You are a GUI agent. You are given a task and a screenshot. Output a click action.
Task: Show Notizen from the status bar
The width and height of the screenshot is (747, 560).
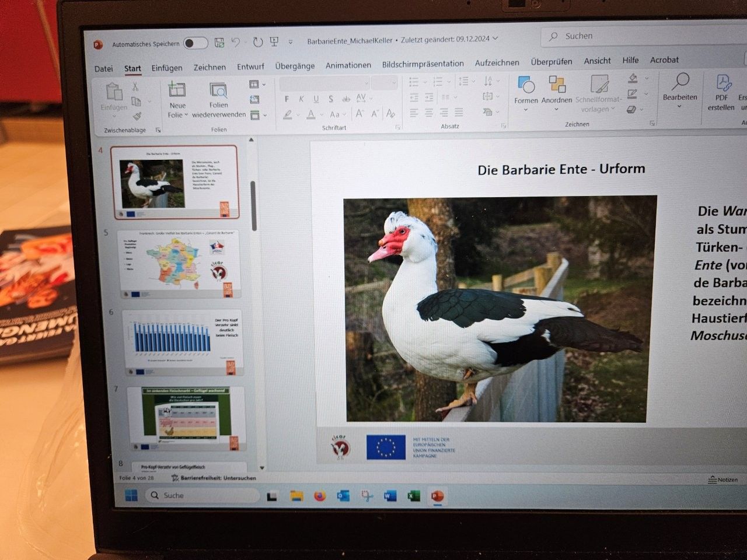(722, 480)
